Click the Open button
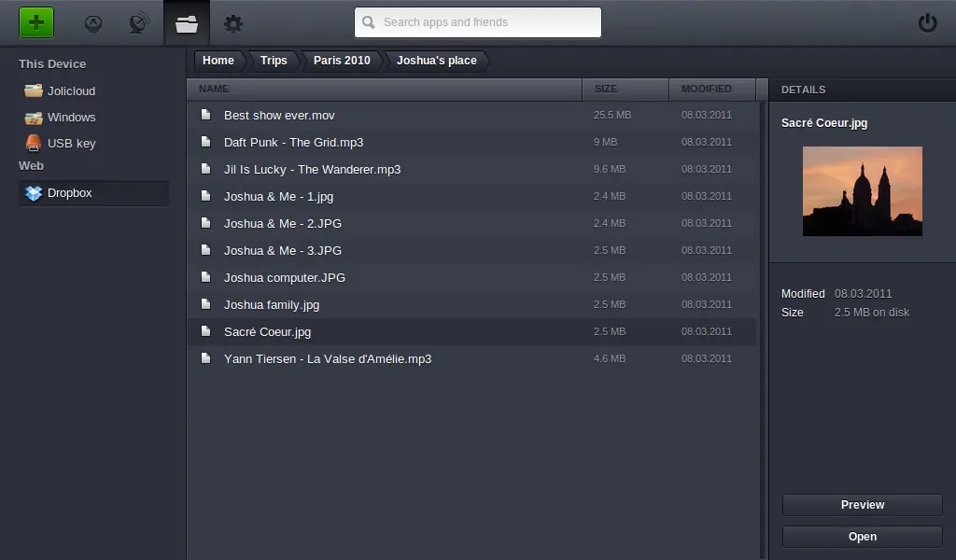Screen dimensions: 956x560 [x=862, y=537]
